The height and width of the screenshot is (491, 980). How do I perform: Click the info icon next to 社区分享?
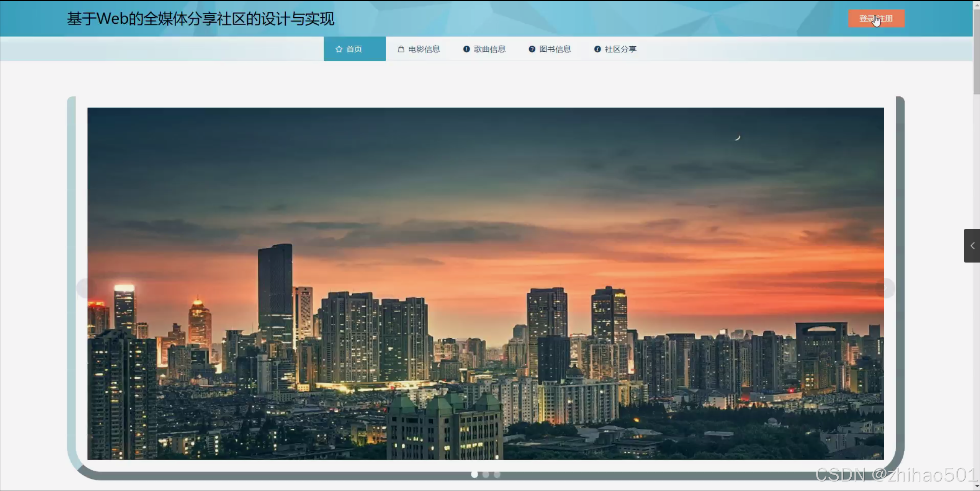pos(597,49)
